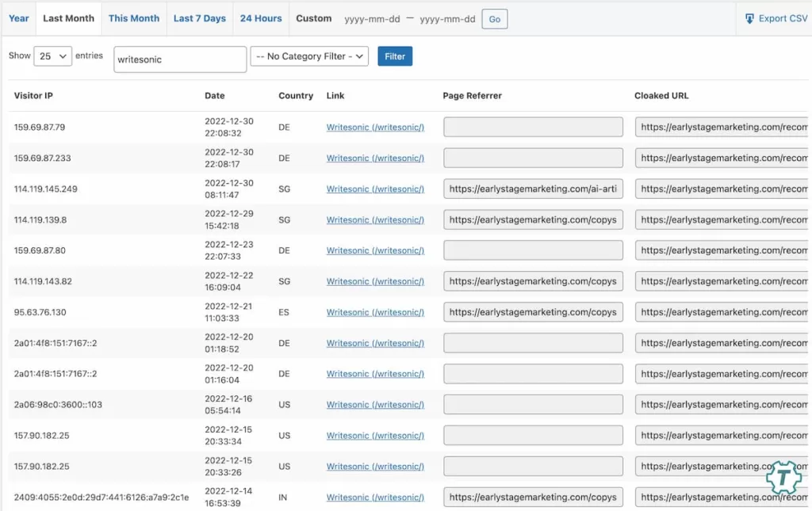Image resolution: width=812 pixels, height=511 pixels.
Task: Click Cloaked URL field for IP 159.69.87.80
Action: coord(723,250)
